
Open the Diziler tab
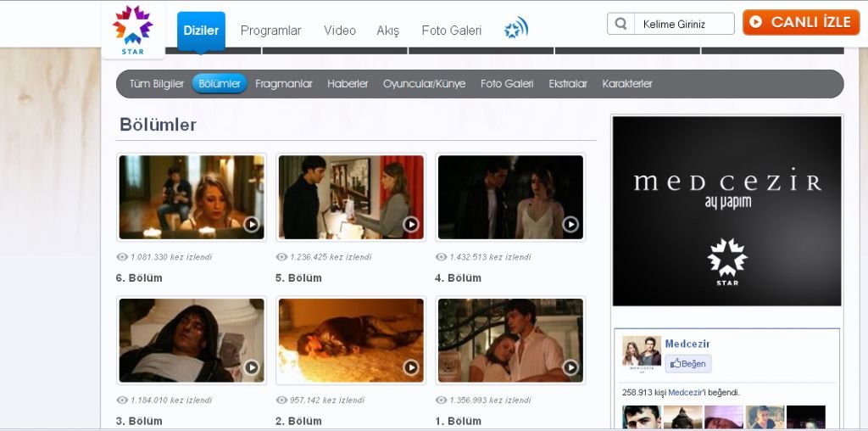tap(201, 31)
